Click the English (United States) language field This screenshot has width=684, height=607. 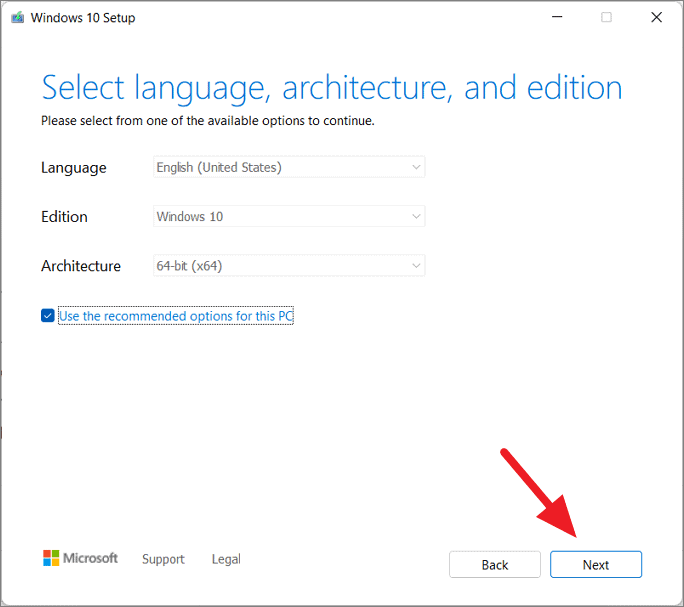(289, 167)
